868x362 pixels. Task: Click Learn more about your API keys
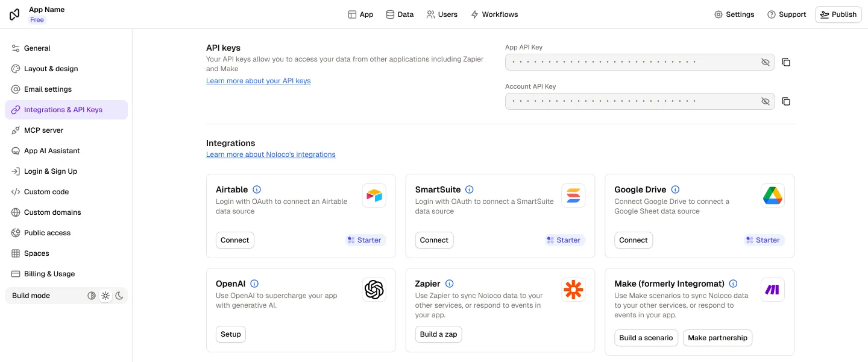coord(259,81)
